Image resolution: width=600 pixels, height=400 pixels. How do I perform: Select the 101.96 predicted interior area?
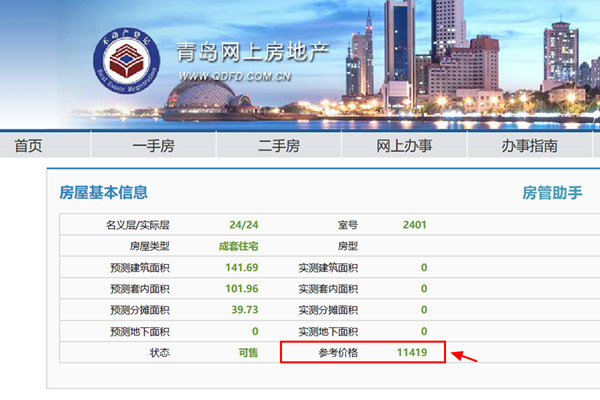[x=242, y=289]
